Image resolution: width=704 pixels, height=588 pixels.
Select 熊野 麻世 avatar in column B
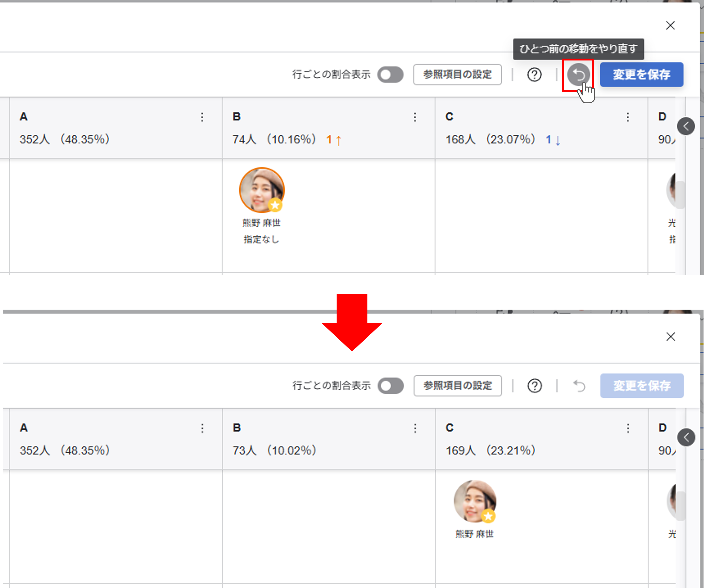tap(262, 190)
